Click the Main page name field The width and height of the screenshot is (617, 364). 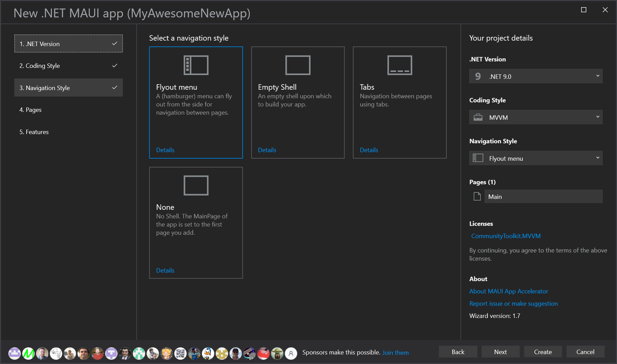(x=543, y=196)
